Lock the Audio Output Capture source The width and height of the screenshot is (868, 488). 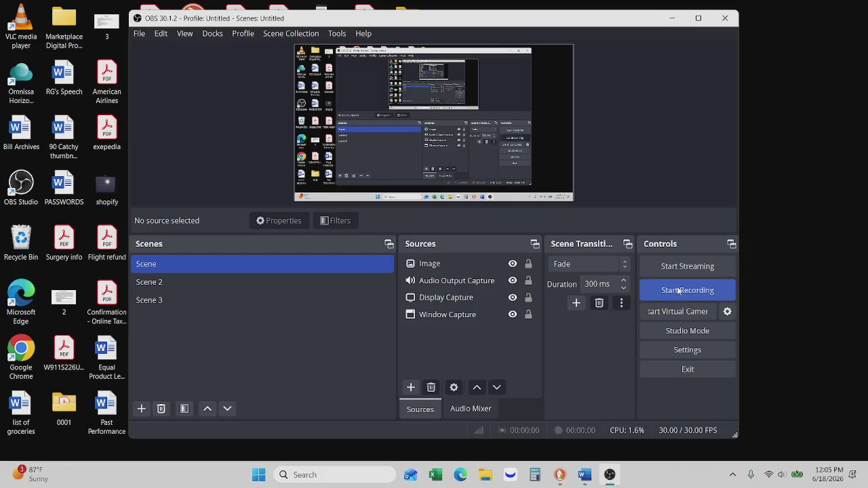[x=528, y=281]
